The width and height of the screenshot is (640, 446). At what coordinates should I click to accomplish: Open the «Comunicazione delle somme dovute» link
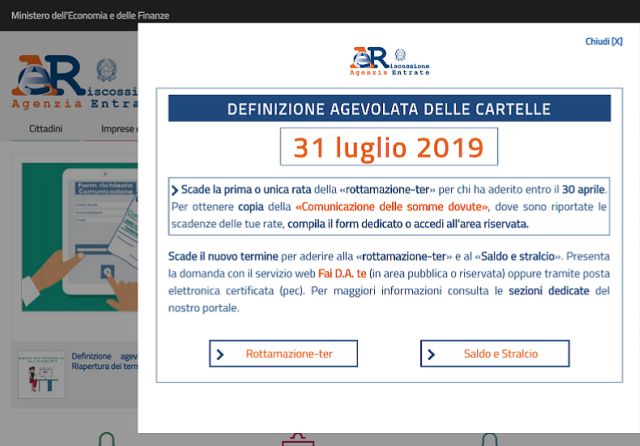pos(392,207)
